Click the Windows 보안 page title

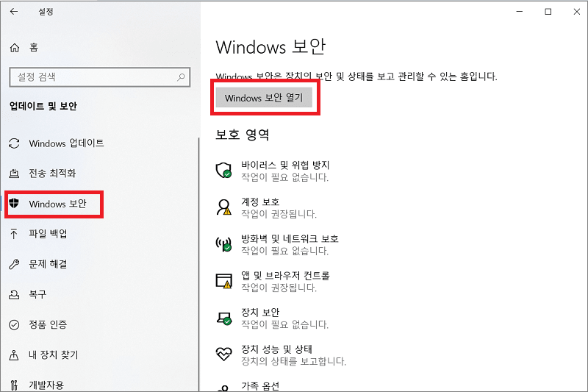coord(270,47)
